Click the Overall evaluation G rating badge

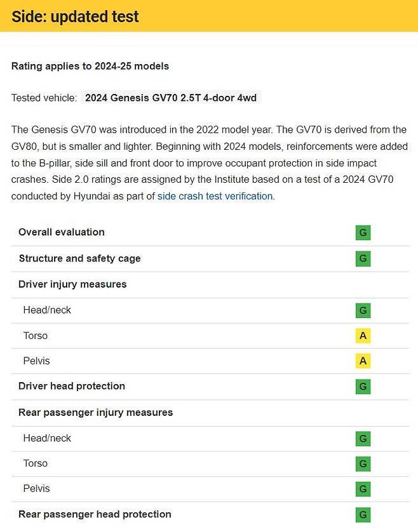pos(363,232)
